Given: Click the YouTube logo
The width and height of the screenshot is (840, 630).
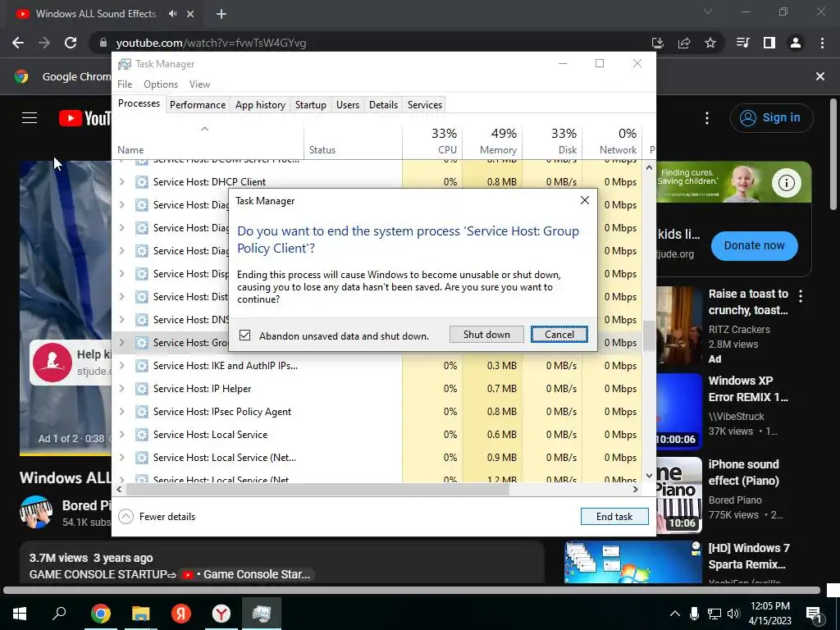Looking at the screenshot, I should click(84, 118).
